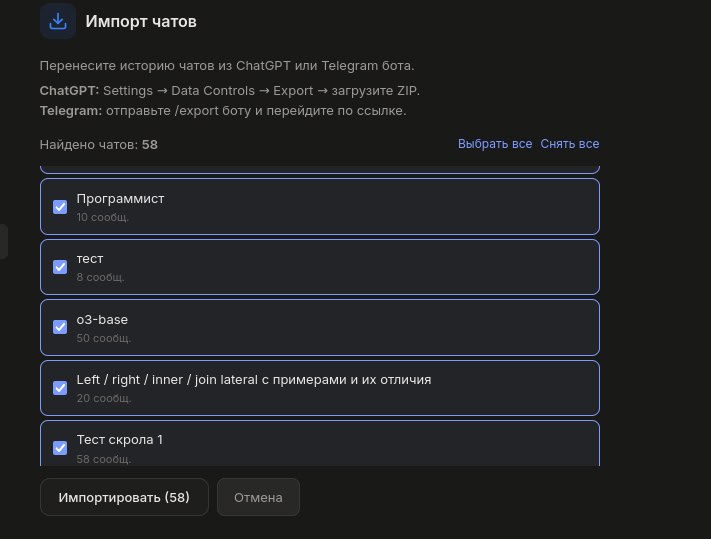This screenshot has width=711, height=539.
Task: Click the Снять все link
Action: click(570, 144)
